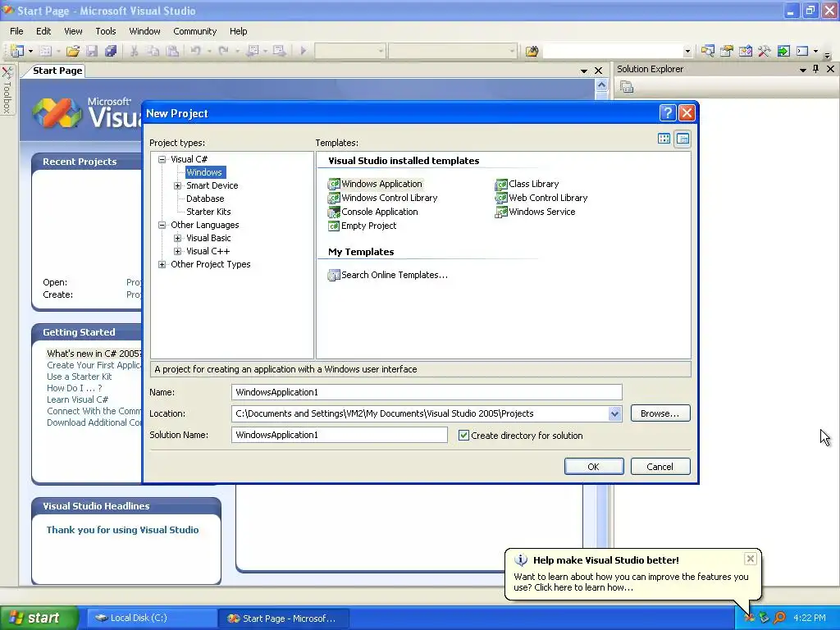
Task: Select the Class Library template
Action: coord(527,184)
